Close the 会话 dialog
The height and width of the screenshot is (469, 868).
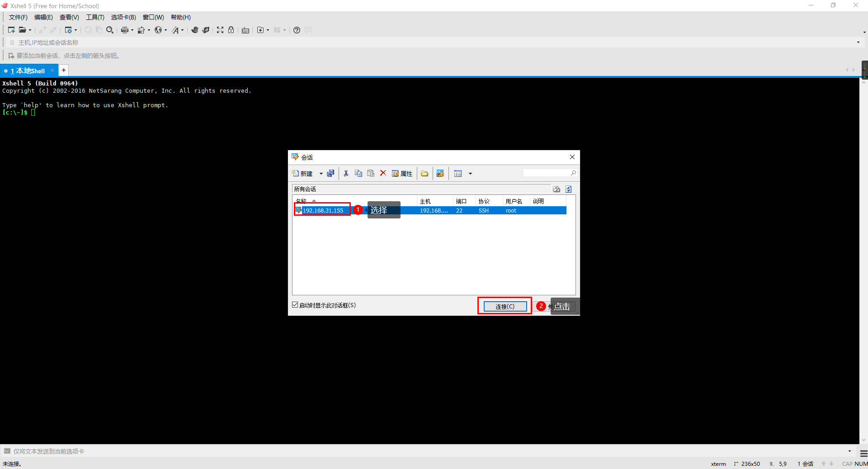click(x=572, y=157)
